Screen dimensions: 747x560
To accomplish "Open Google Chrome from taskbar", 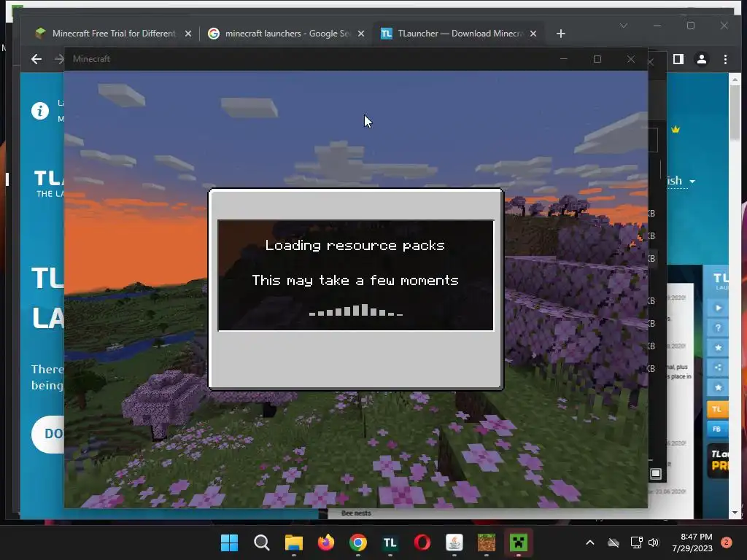I will (357, 542).
